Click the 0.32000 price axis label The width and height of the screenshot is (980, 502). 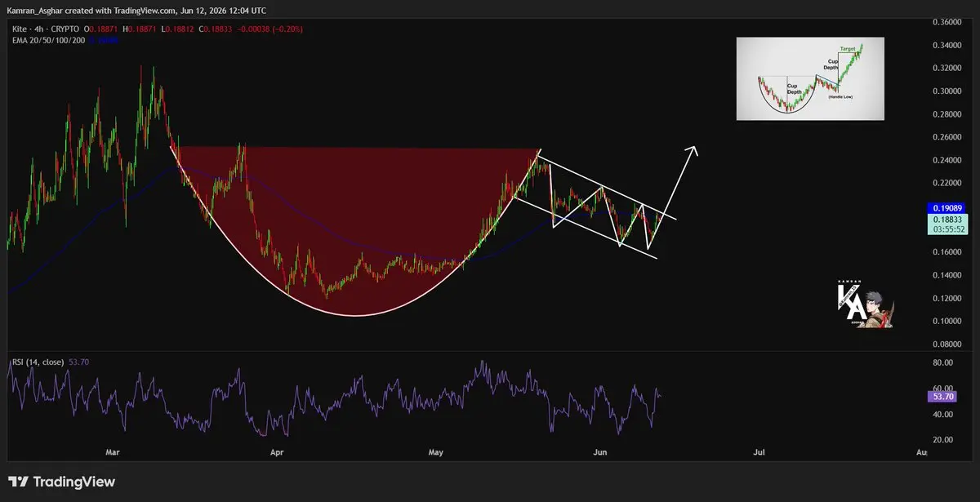tap(948, 69)
